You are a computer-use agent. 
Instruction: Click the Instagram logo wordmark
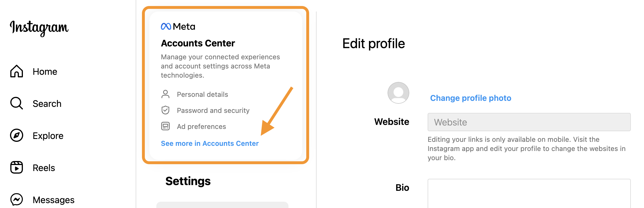pyautogui.click(x=39, y=28)
